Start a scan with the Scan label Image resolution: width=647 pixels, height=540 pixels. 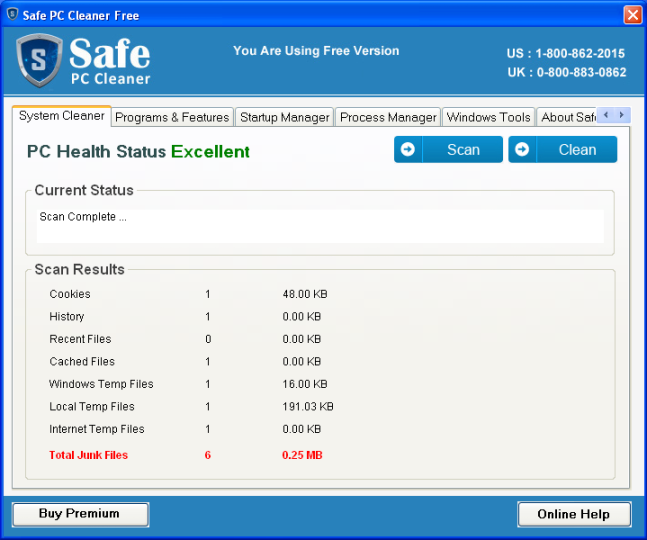(463, 150)
